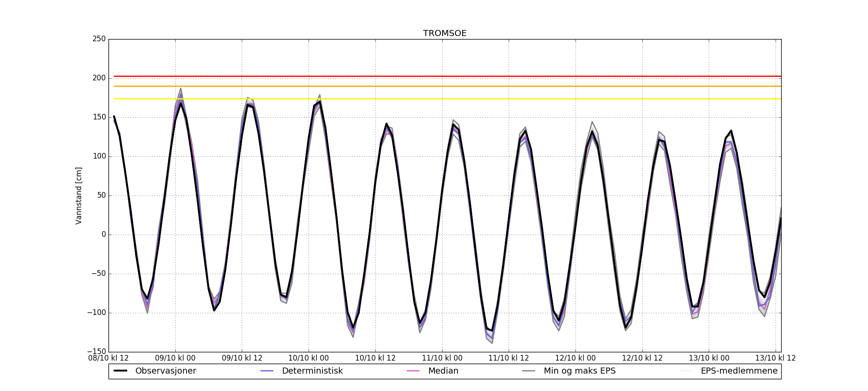Select the Median legend label
Viewport: 868px width, 391px height.
(443, 371)
